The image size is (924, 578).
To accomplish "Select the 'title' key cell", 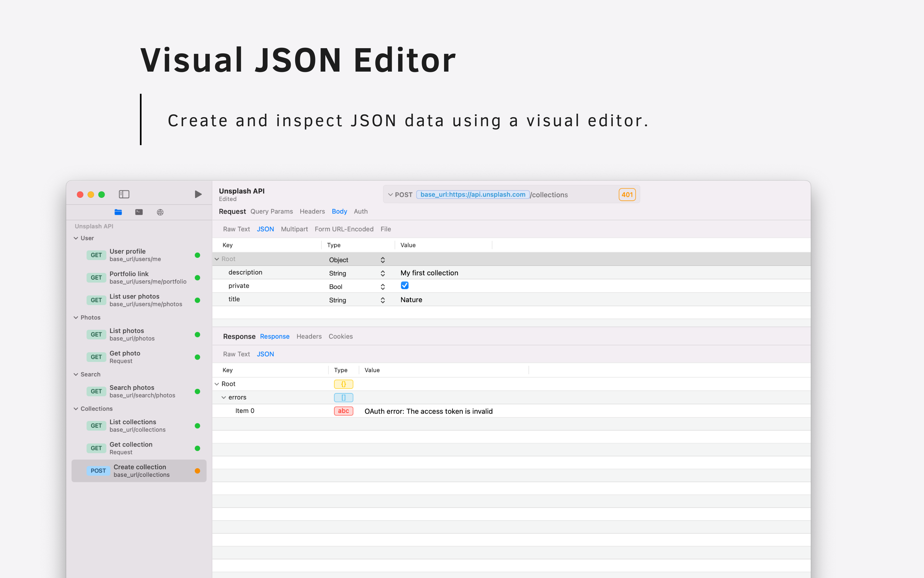I will 234,299.
